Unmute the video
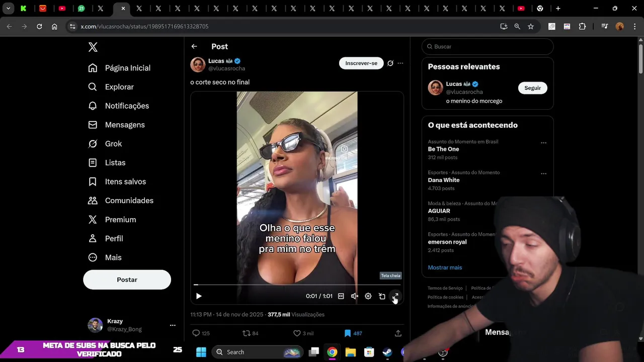Screen dimensions: 644x362 [x=355, y=296]
